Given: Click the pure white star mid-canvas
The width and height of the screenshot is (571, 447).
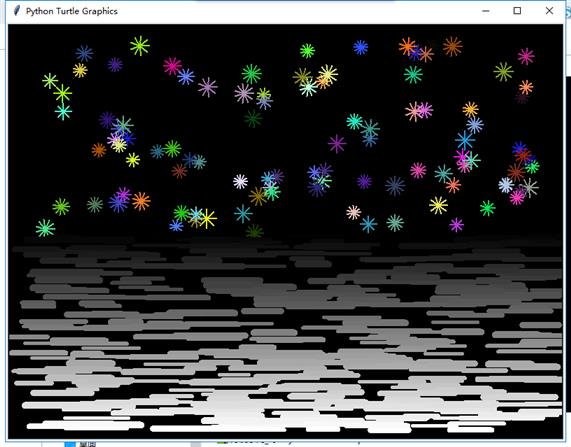Looking at the screenshot, I should click(240, 181).
